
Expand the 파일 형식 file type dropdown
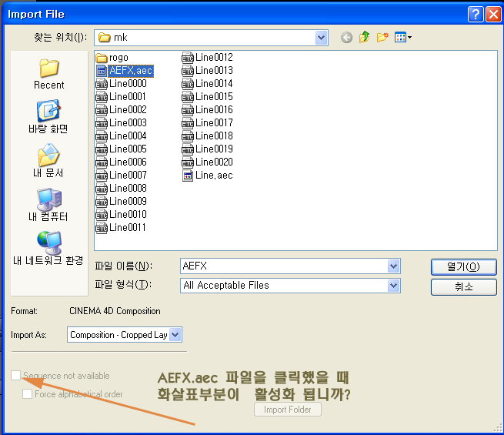394,286
